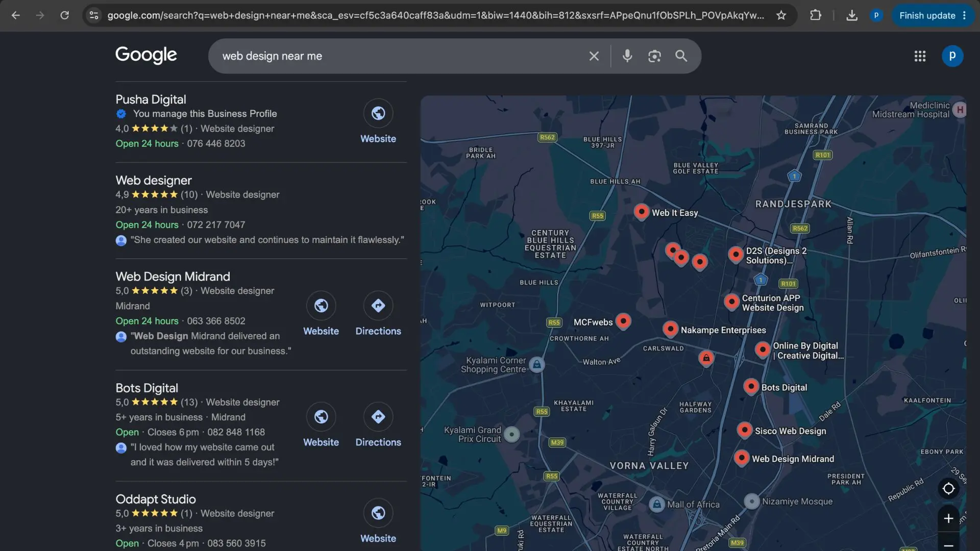Select the Online By Digital map pin

(x=763, y=349)
